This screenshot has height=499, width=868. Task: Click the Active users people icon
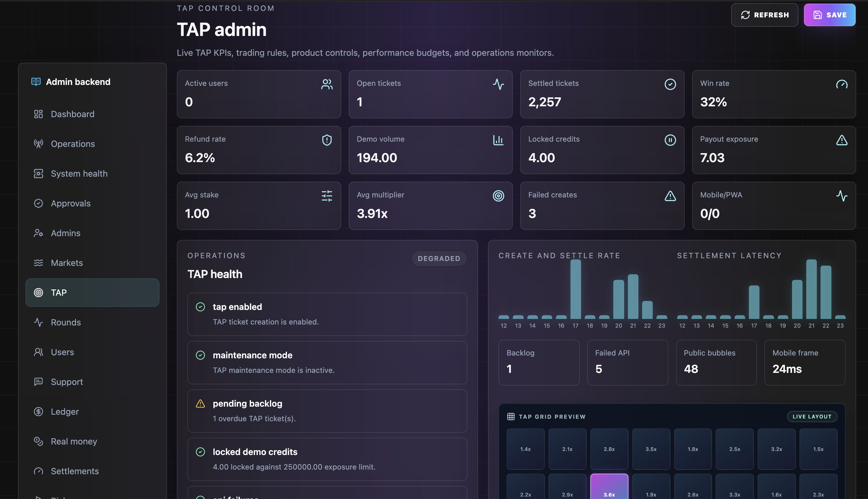tap(327, 84)
